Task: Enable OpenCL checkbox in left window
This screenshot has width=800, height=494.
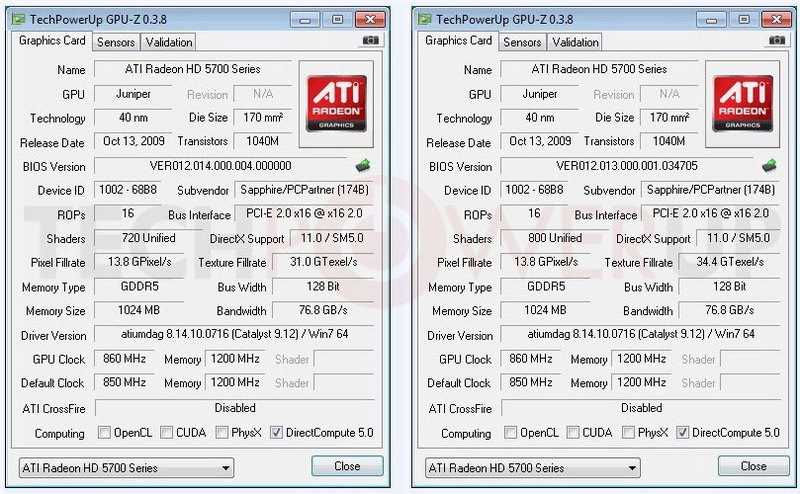Action: coord(104,433)
